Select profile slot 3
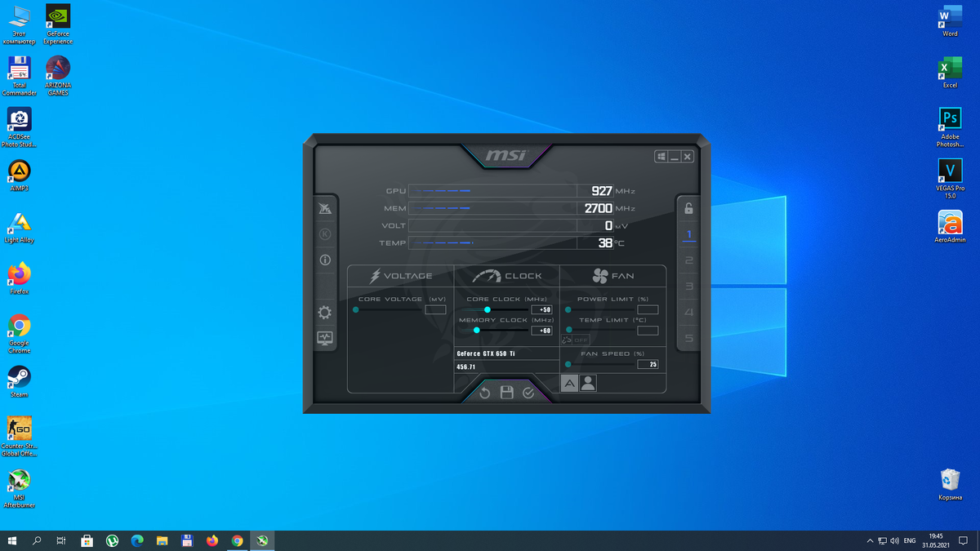Screen dimensions: 980x551 click(x=688, y=287)
